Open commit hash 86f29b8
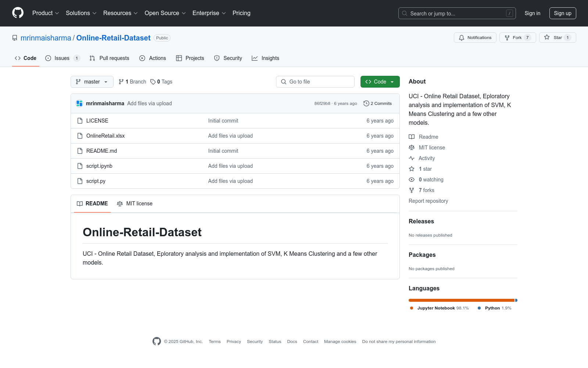 322,103
